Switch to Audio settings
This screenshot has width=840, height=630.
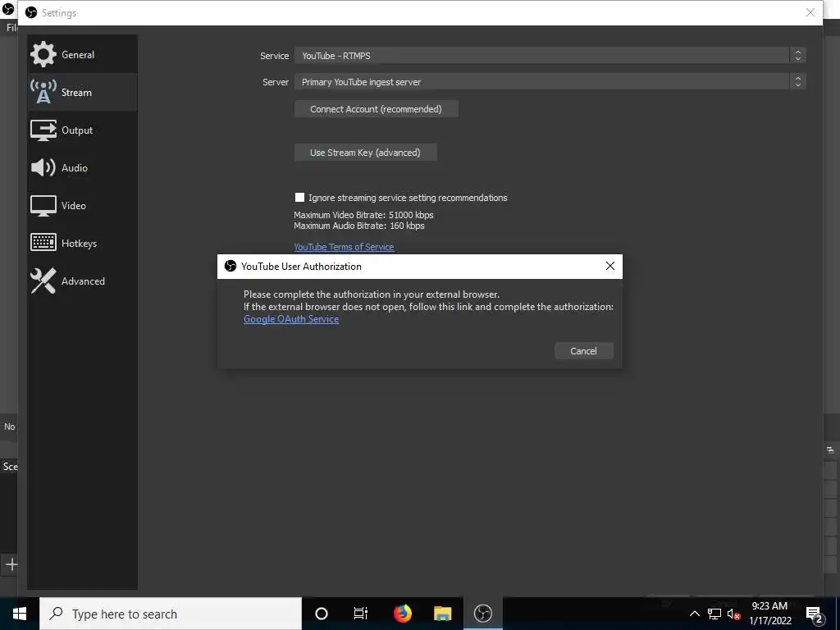pyautogui.click(x=83, y=167)
